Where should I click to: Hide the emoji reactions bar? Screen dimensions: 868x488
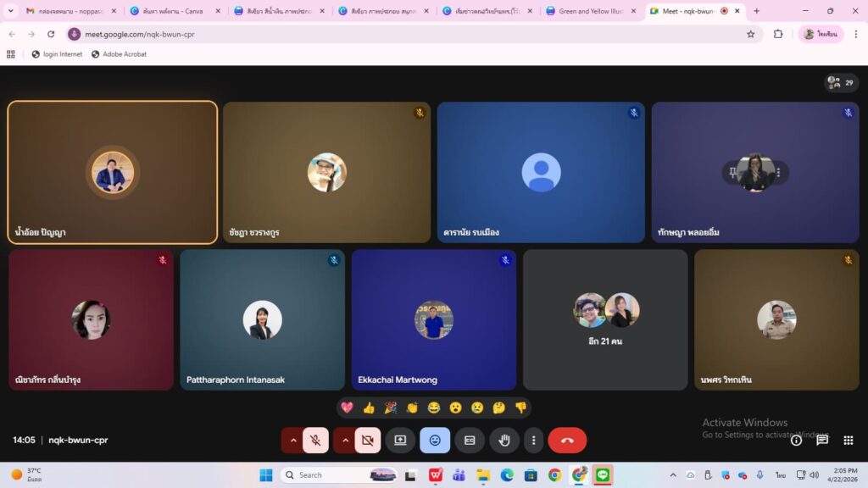tap(435, 441)
